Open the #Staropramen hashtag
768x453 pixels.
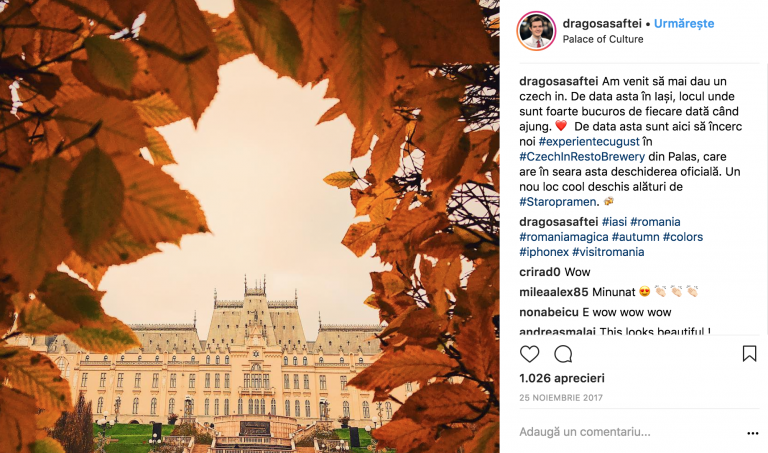click(557, 202)
